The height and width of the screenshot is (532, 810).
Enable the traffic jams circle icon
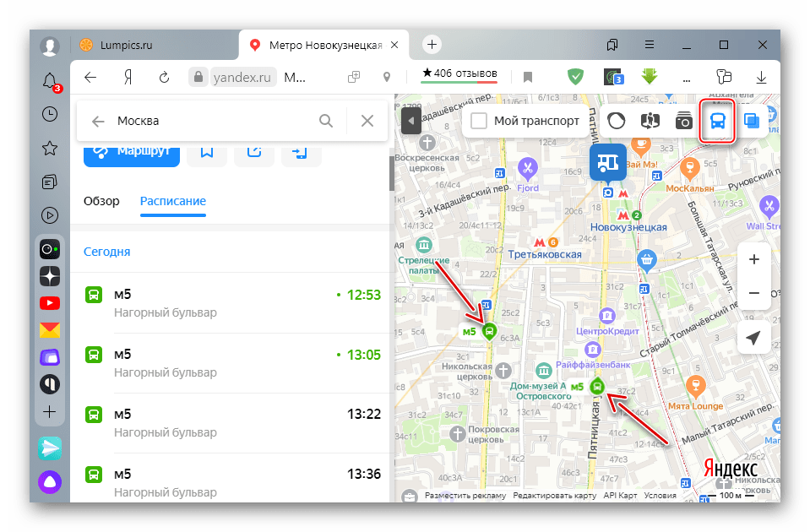click(616, 121)
